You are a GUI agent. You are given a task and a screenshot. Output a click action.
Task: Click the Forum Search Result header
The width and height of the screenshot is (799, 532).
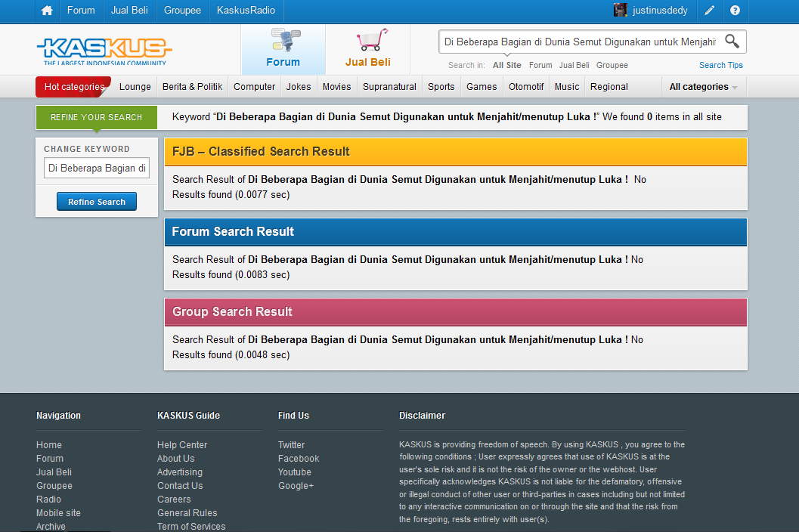(456, 232)
